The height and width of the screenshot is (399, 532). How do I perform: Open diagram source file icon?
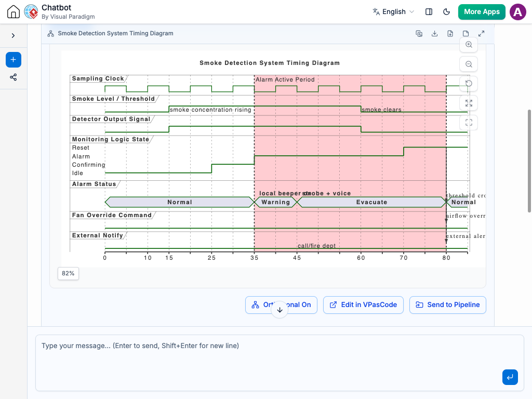point(466,33)
